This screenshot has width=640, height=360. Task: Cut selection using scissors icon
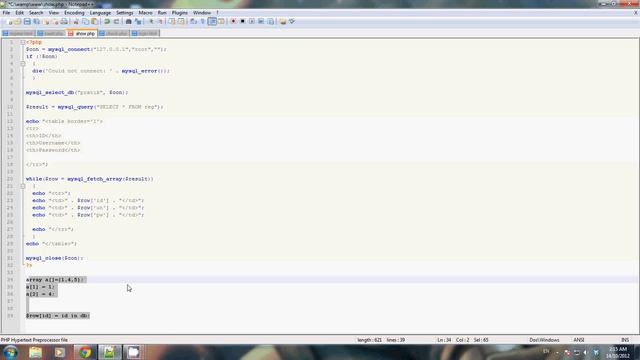76,21
